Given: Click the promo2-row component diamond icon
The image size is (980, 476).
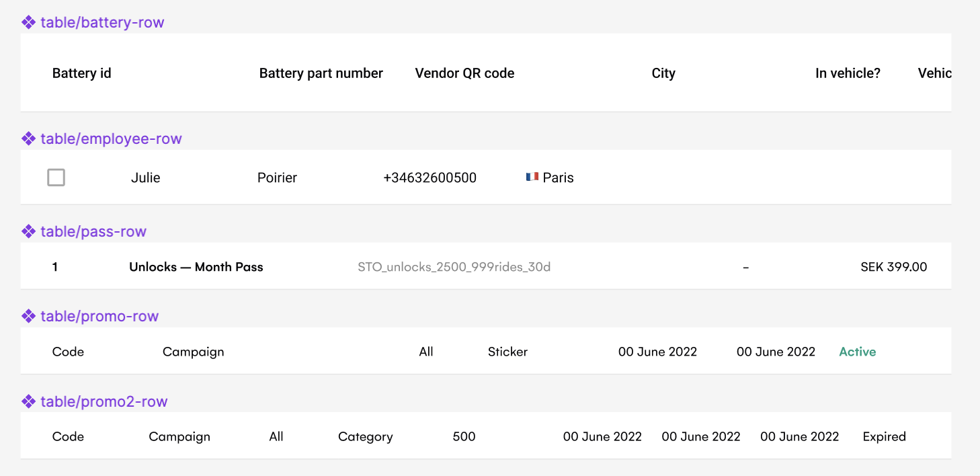Looking at the screenshot, I should [28, 402].
